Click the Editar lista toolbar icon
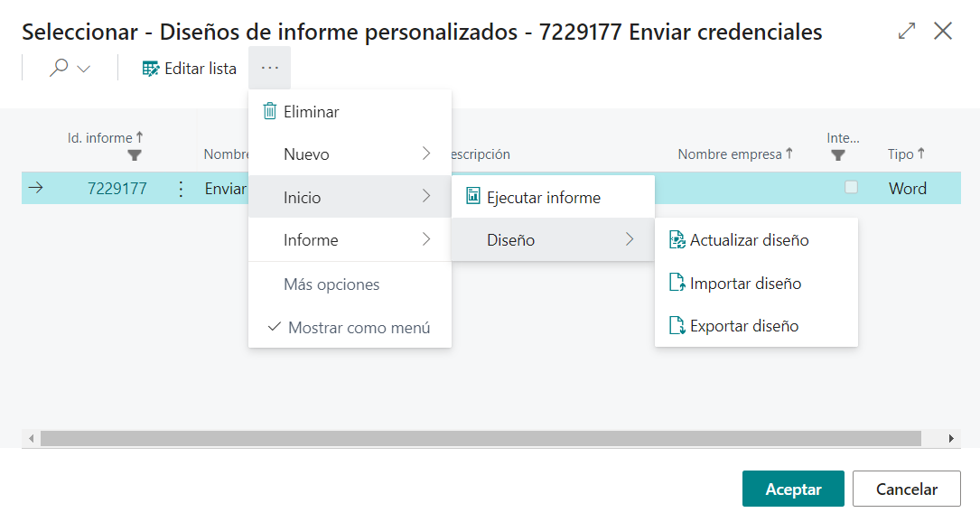Screen dimensions: 980x522 151,69
